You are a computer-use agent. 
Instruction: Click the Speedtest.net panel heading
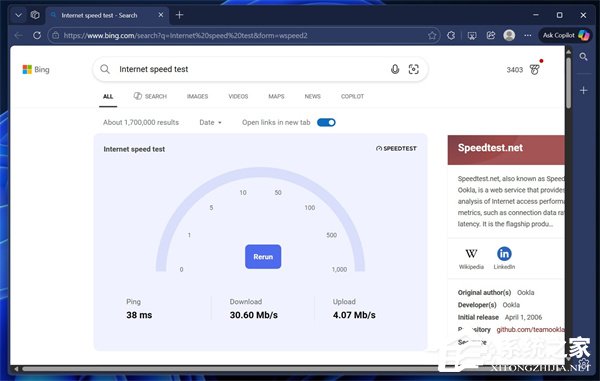click(x=490, y=148)
